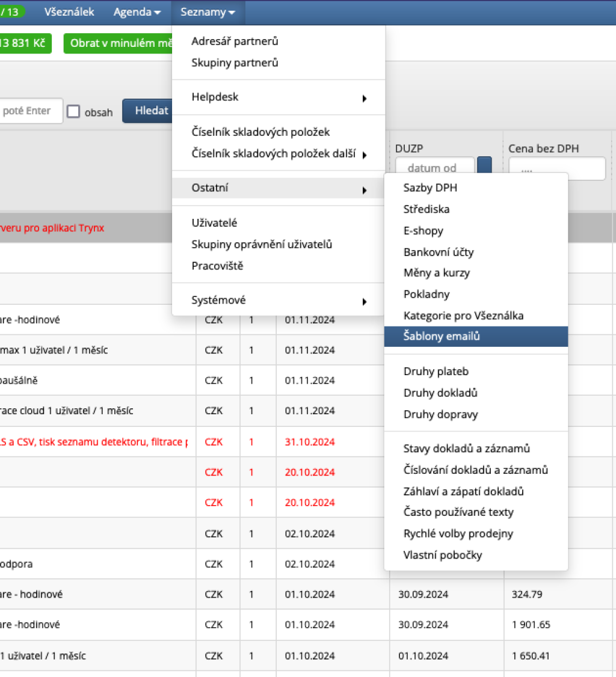Viewport: 616px width, 677px height.
Task: Toggle the obsah checkbox
Action: [x=73, y=112]
